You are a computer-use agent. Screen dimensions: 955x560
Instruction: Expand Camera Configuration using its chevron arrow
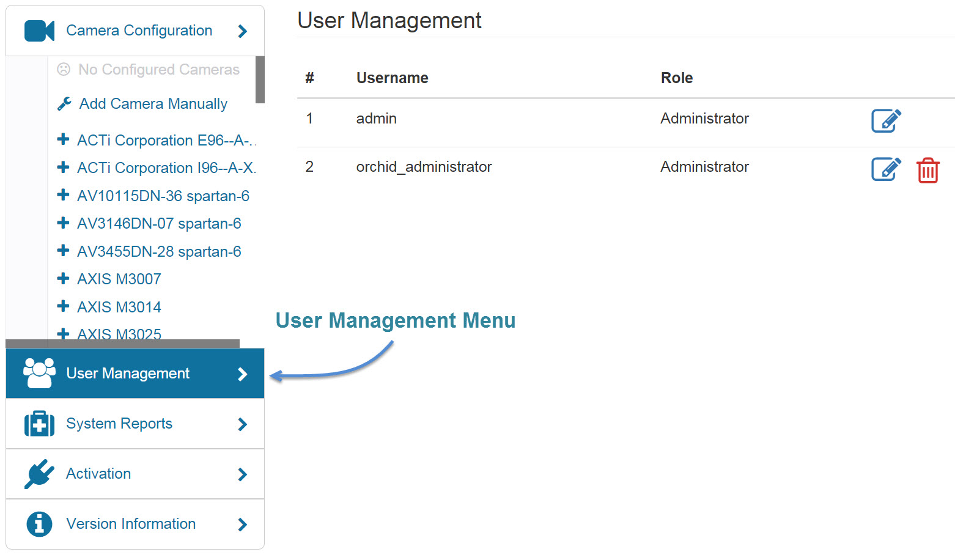pyautogui.click(x=243, y=31)
